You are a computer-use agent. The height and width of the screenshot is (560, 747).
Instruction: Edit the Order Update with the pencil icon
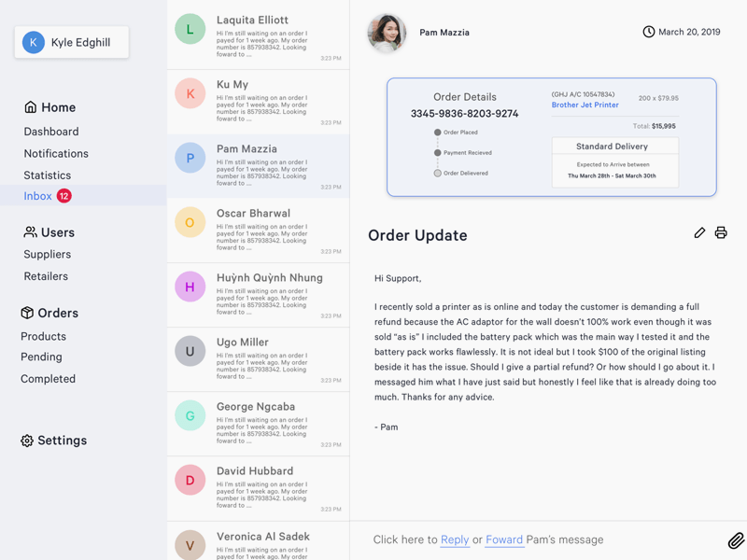tap(699, 232)
